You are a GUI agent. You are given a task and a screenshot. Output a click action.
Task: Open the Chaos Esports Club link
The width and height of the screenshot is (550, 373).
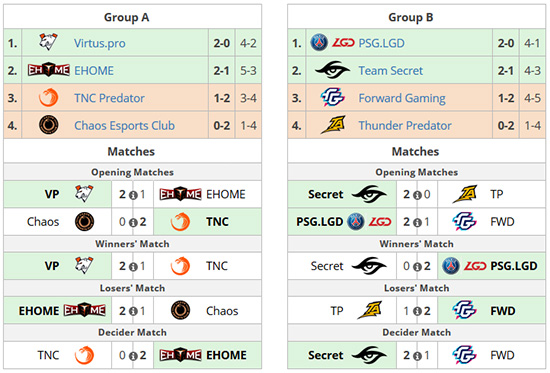pos(124,125)
